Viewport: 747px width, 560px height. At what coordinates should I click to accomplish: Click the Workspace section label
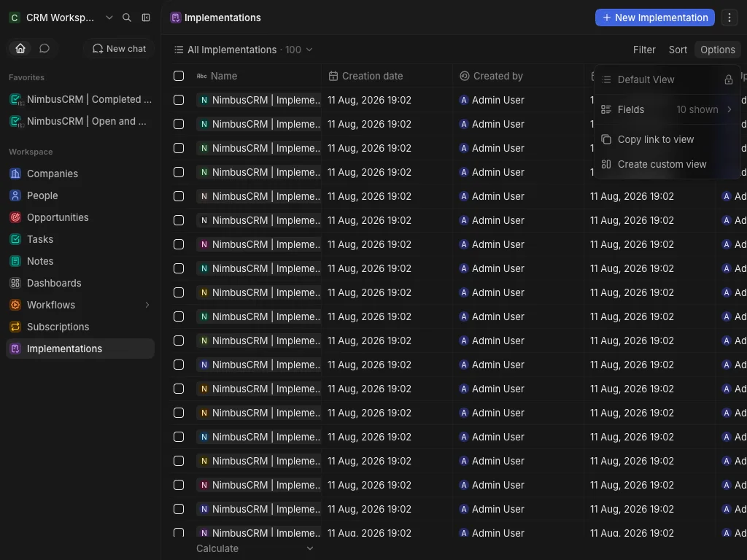[x=31, y=152]
